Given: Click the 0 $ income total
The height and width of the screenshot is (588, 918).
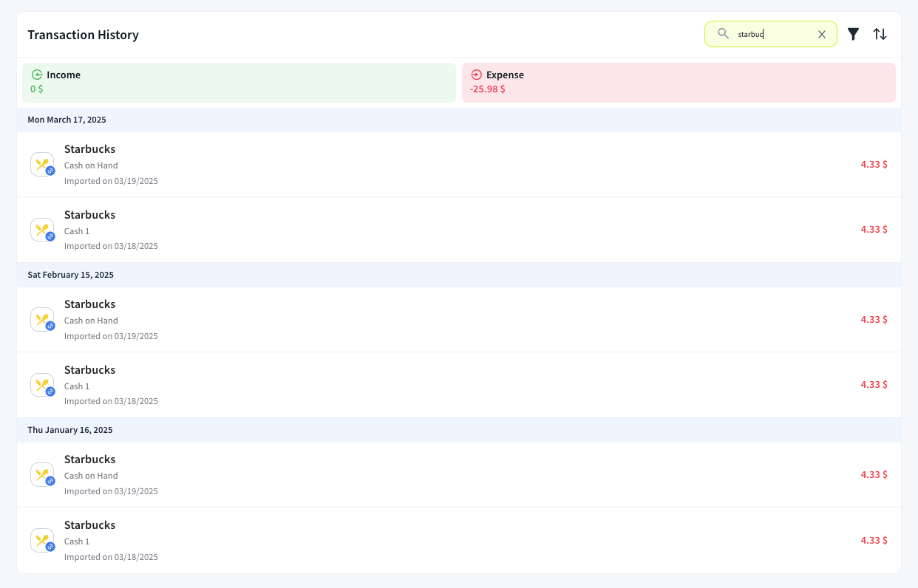Looking at the screenshot, I should click(37, 89).
